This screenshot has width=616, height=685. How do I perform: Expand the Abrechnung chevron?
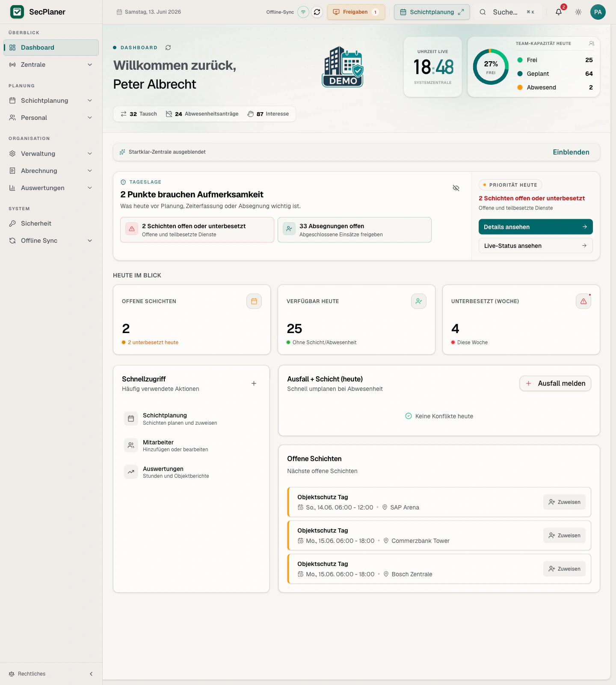[x=90, y=171]
